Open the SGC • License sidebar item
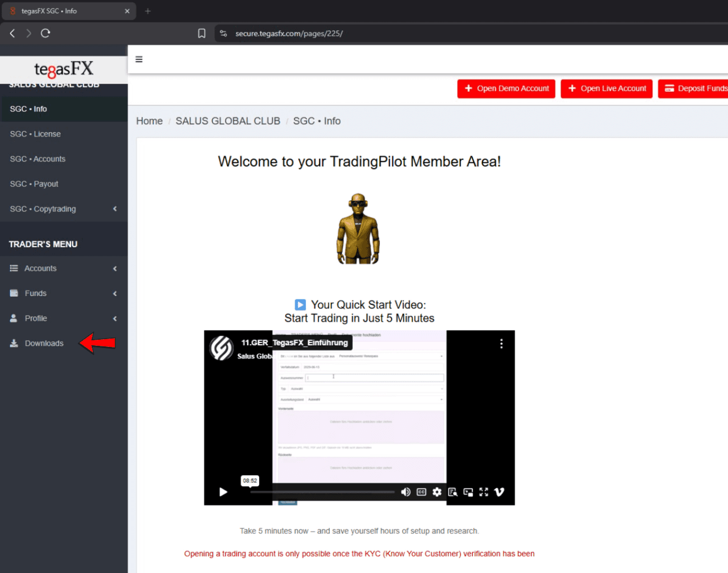728x573 pixels. coord(64,134)
